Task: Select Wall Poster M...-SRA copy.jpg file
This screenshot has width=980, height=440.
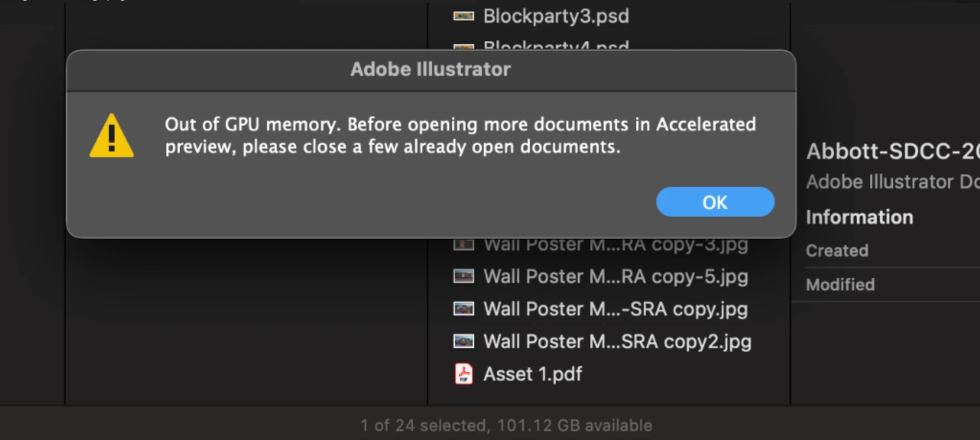Action: [616, 309]
